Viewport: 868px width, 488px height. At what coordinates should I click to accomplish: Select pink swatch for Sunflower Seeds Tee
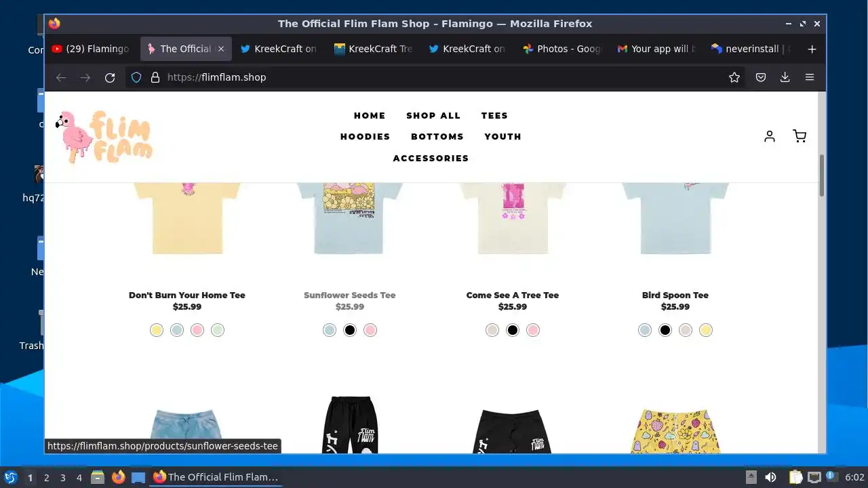coord(370,330)
